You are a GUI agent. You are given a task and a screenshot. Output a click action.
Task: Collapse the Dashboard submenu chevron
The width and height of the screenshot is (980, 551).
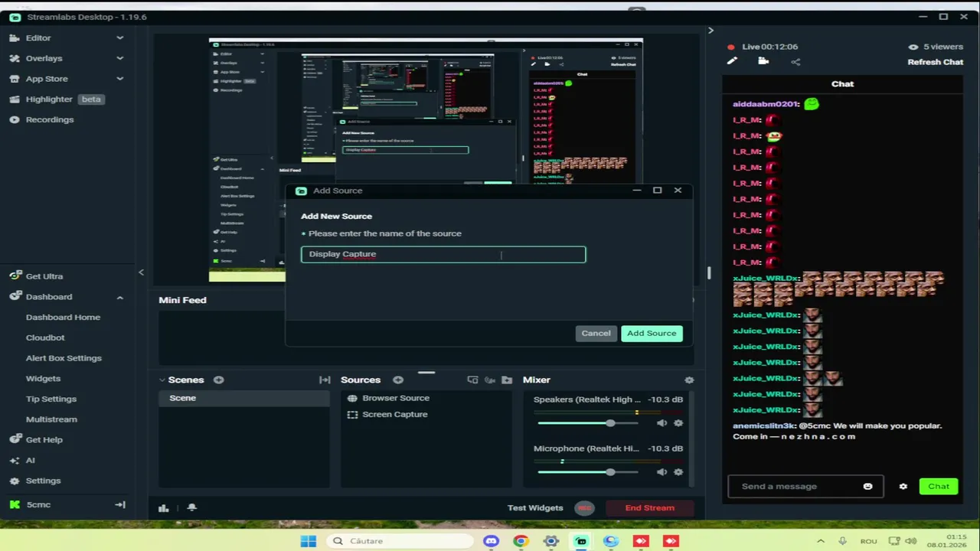click(119, 297)
